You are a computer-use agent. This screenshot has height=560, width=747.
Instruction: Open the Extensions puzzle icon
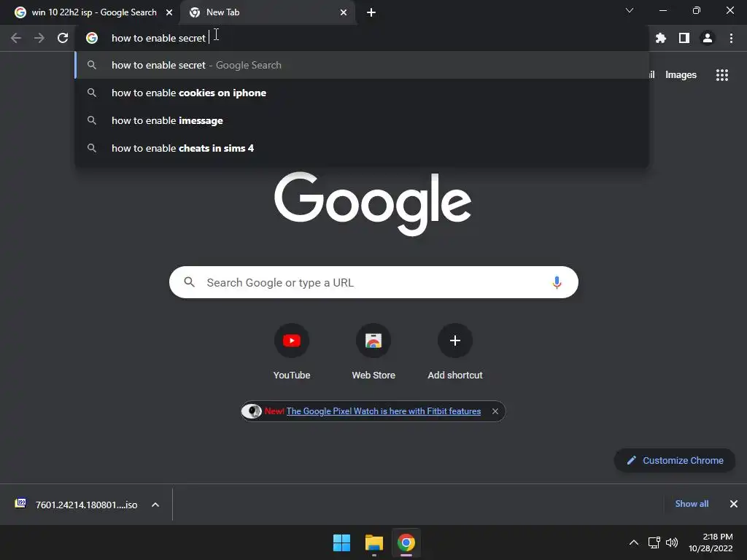pyautogui.click(x=660, y=38)
